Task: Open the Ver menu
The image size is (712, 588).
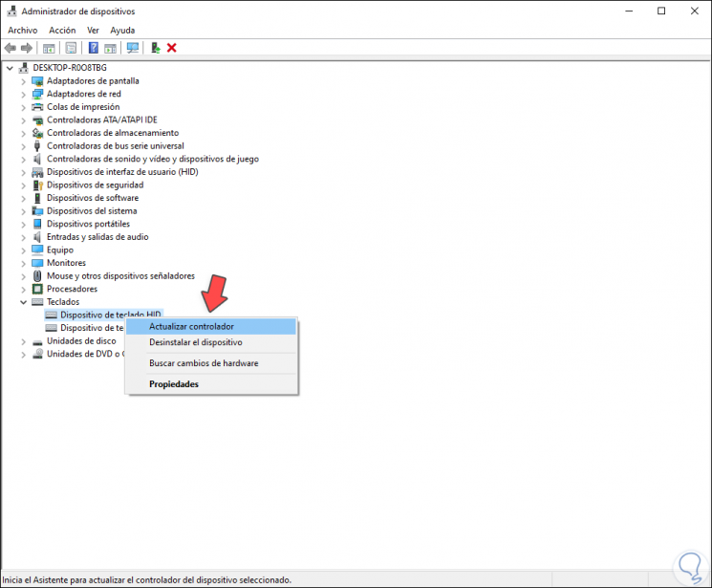Action: (x=93, y=30)
